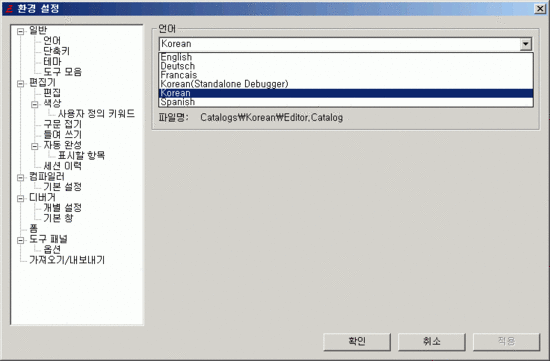This screenshot has height=361, width=550.
Task: Collapse the 자동 완성 tree node
Action: click(35, 146)
